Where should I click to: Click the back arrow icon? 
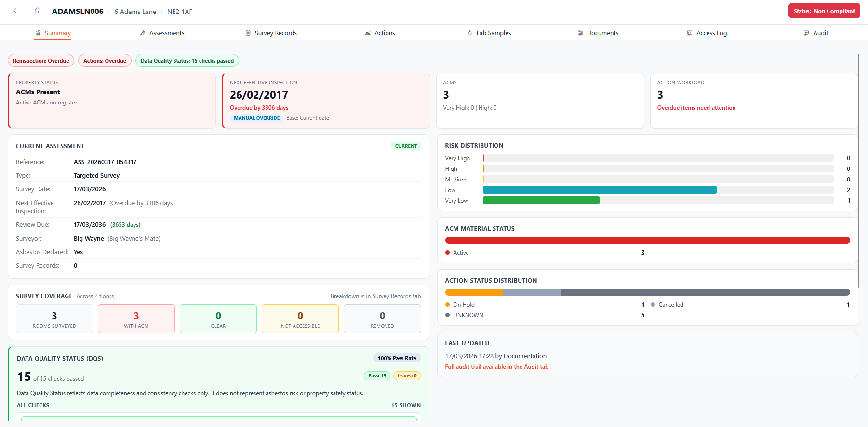[15, 11]
